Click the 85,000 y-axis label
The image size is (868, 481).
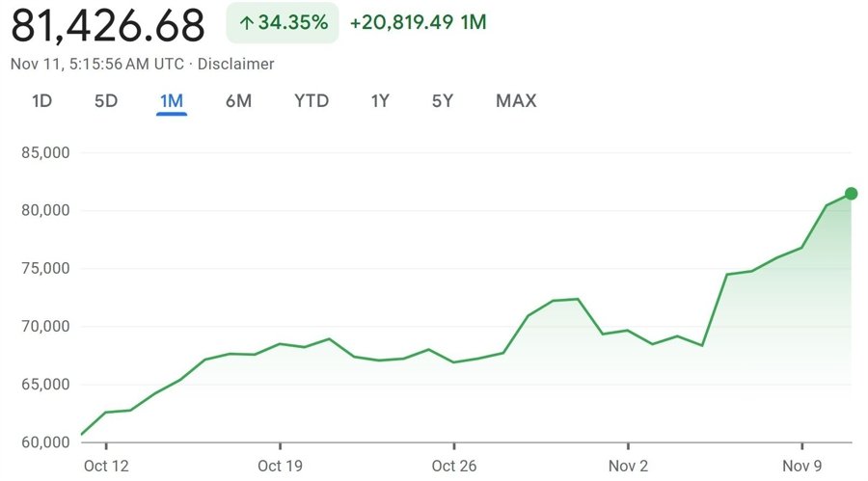tap(44, 152)
